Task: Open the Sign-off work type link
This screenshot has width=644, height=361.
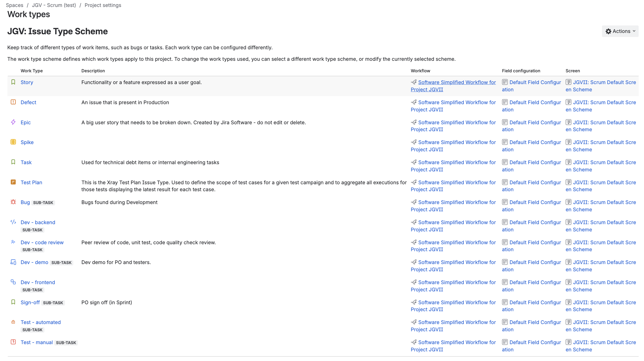Action: tap(30, 302)
